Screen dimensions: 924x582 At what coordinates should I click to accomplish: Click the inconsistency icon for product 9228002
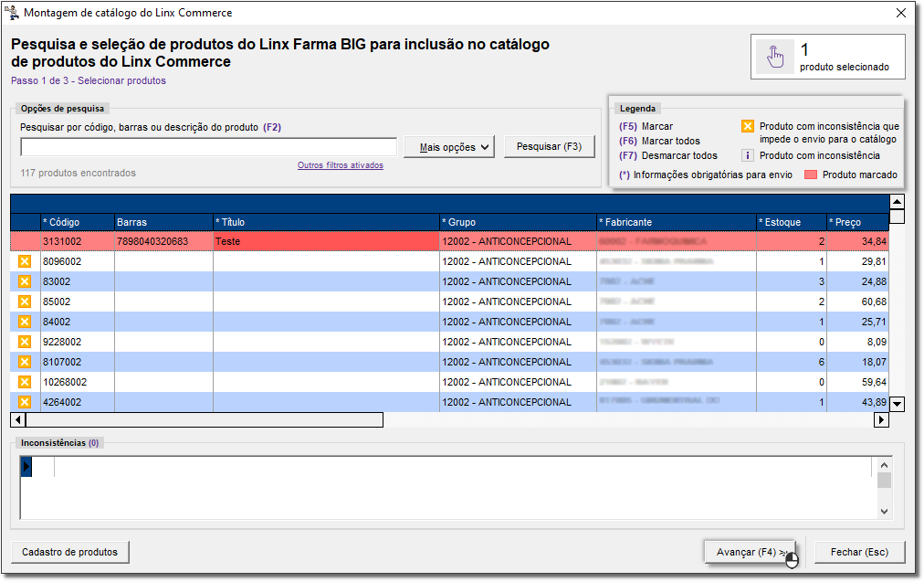[x=25, y=342]
